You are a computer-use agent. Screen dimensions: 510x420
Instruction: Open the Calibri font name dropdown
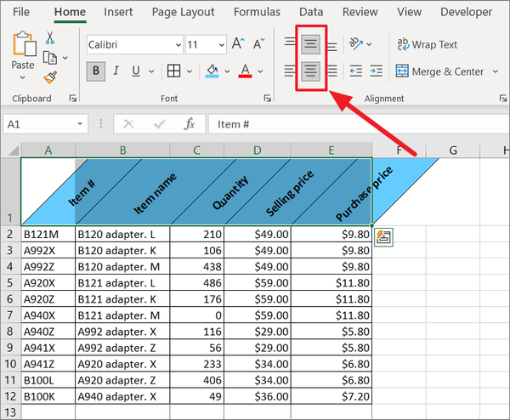(x=178, y=44)
